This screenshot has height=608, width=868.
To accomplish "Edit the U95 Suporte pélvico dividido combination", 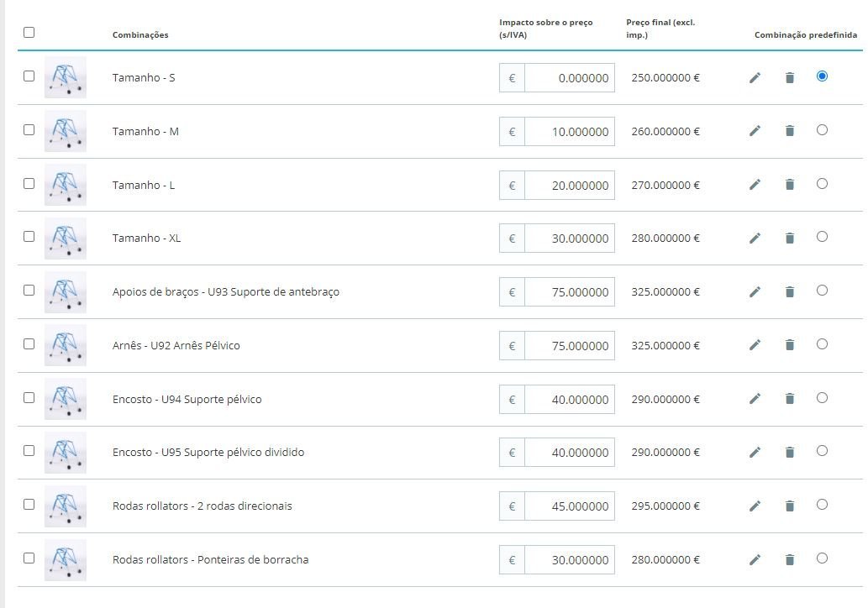I will click(x=755, y=453).
